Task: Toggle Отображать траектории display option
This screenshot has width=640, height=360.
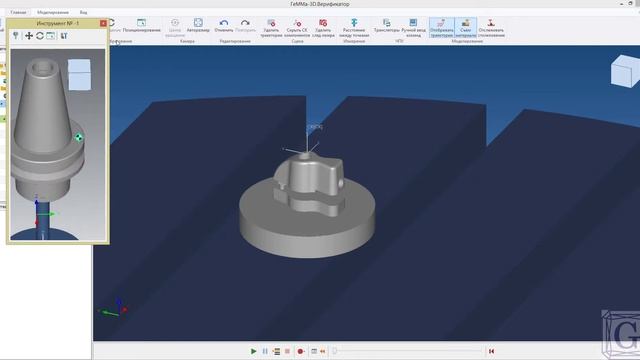Action: point(441,28)
